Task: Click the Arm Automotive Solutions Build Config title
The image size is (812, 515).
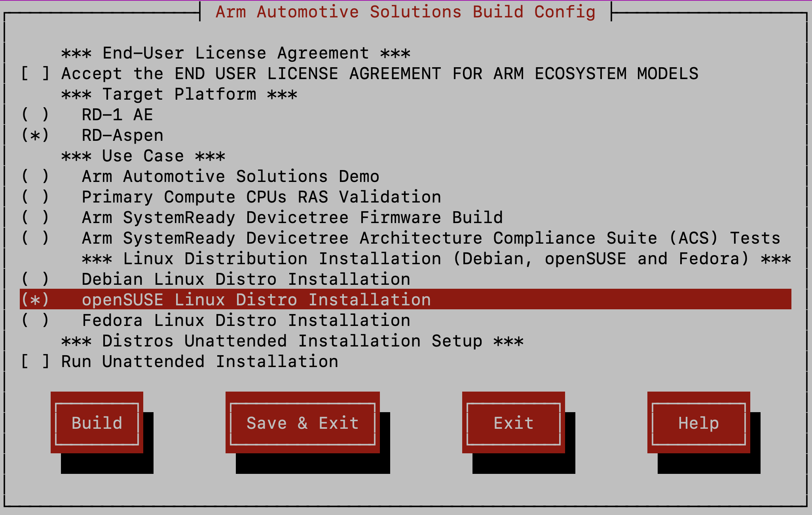Action: pos(406,11)
